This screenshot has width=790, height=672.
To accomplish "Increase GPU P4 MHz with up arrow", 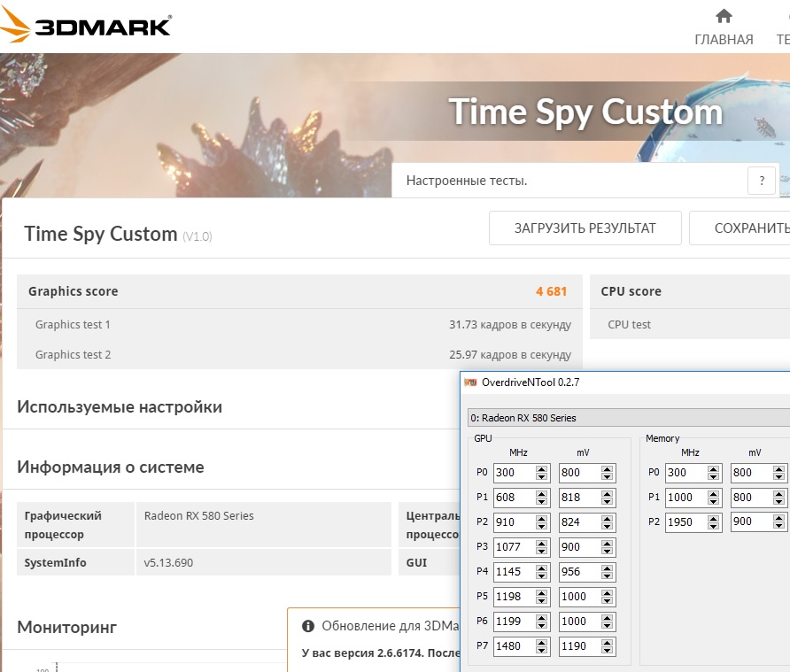I will (x=542, y=568).
